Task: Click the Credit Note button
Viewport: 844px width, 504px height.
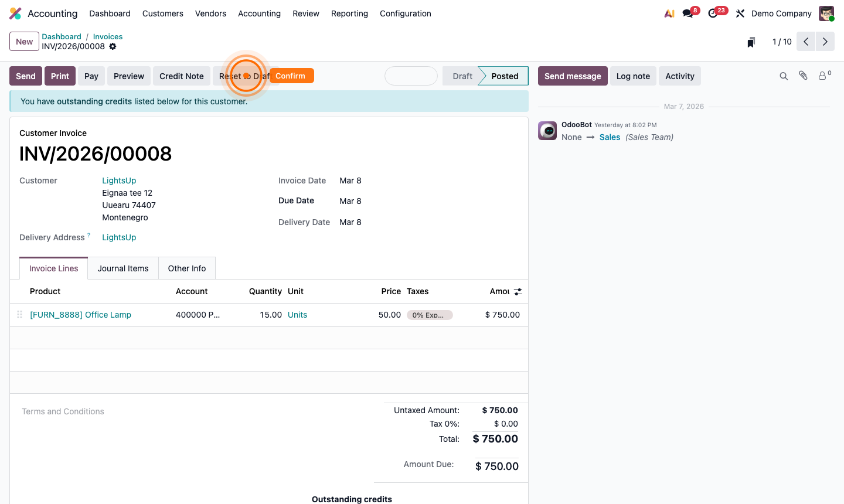Action: (181, 76)
